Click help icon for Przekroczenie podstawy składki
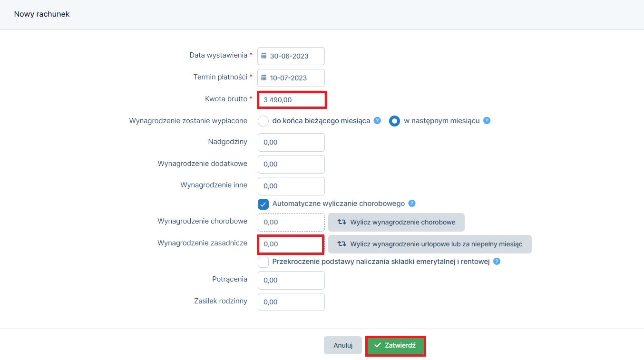The height and width of the screenshot is (360, 644). (497, 261)
